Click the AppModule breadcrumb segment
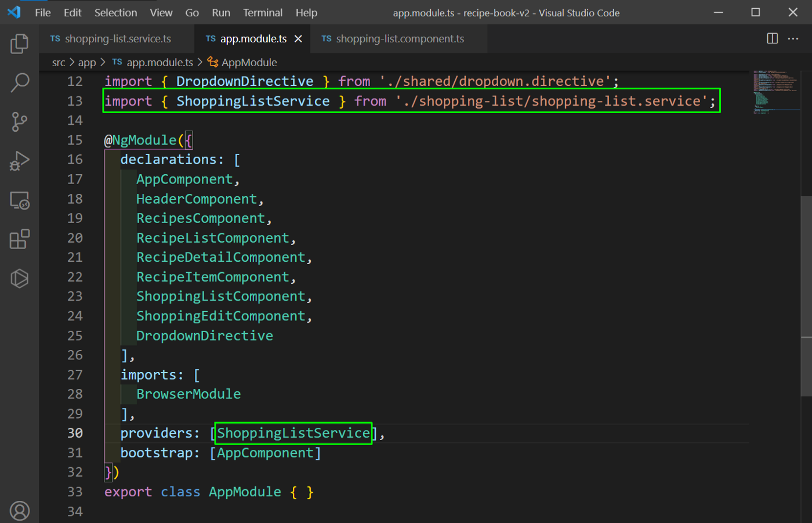 point(249,62)
